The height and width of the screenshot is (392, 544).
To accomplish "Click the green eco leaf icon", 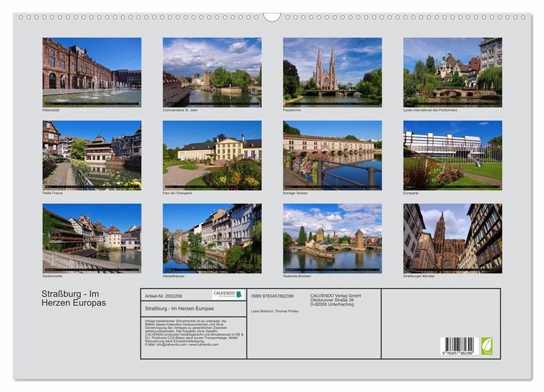I will coord(486,346).
